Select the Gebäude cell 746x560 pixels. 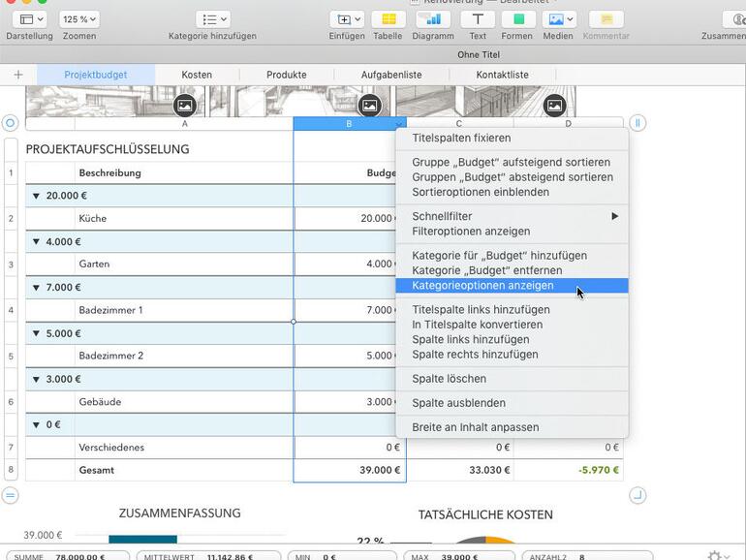coord(184,402)
